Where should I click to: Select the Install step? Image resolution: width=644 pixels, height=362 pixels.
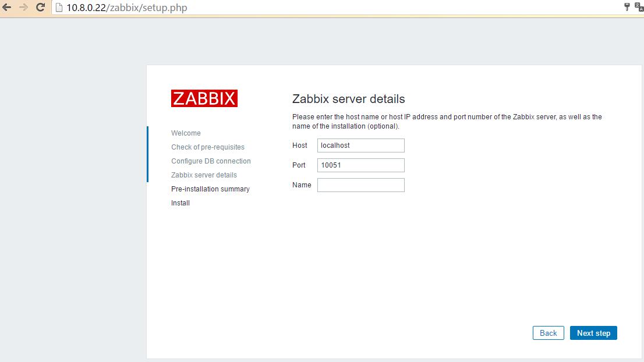[x=181, y=203]
